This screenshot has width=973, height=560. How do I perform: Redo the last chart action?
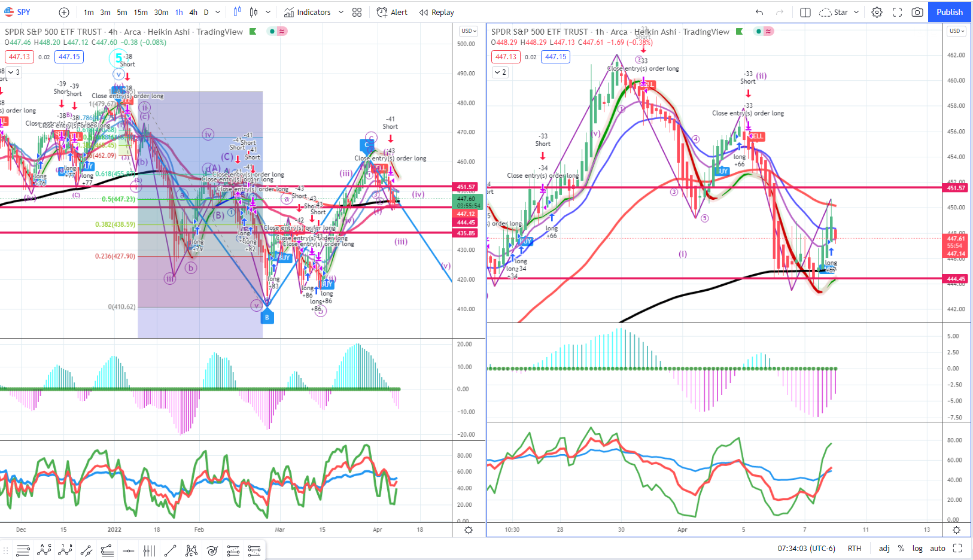click(x=780, y=12)
